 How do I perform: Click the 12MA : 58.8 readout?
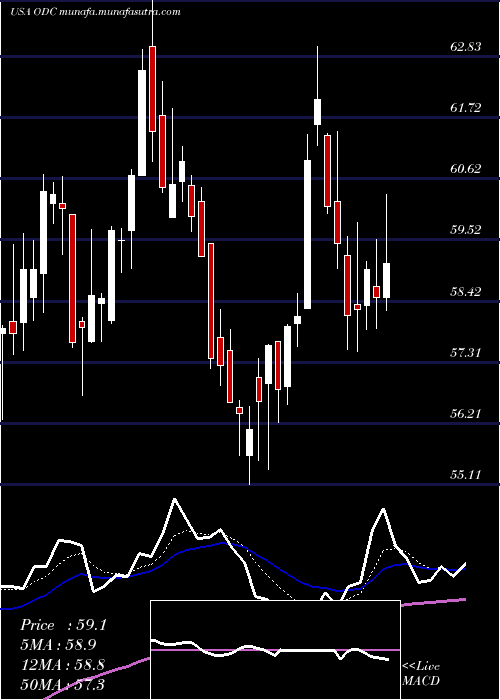[x=62, y=665]
